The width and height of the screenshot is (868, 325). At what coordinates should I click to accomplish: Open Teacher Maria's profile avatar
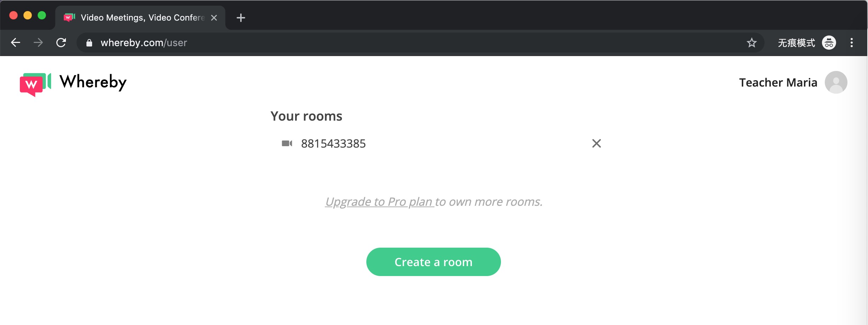coord(835,82)
